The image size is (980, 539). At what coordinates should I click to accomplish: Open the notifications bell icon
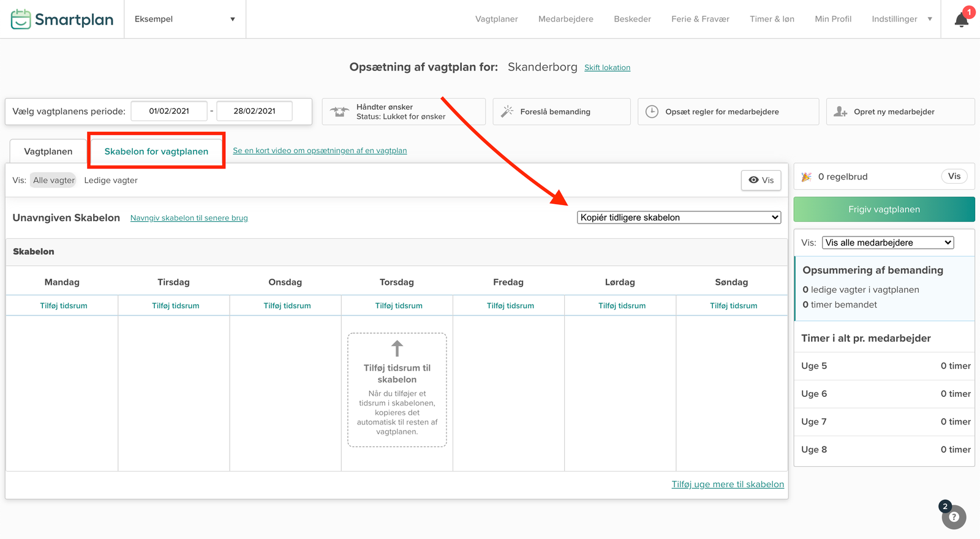tap(961, 20)
